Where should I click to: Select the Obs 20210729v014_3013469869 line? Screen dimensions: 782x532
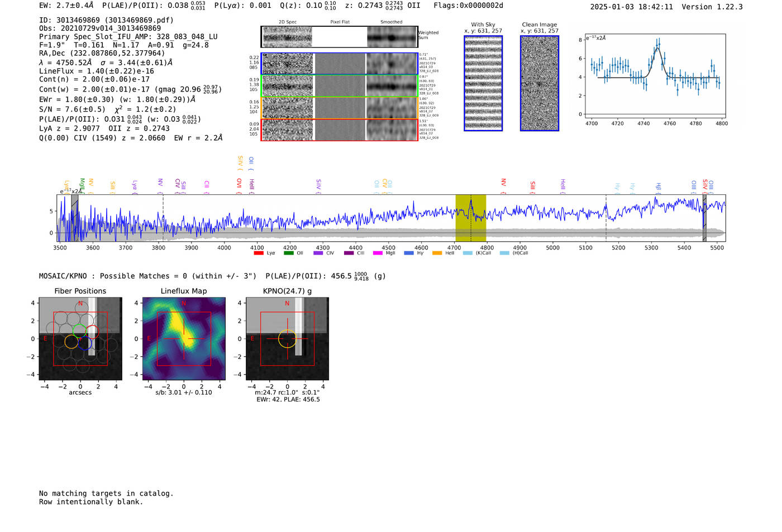tap(100, 28)
